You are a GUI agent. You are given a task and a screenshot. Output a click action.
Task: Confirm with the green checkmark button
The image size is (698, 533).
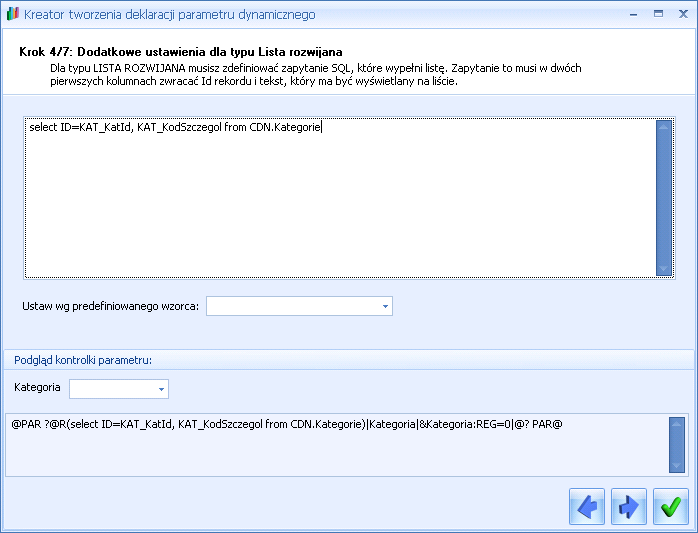(x=671, y=506)
